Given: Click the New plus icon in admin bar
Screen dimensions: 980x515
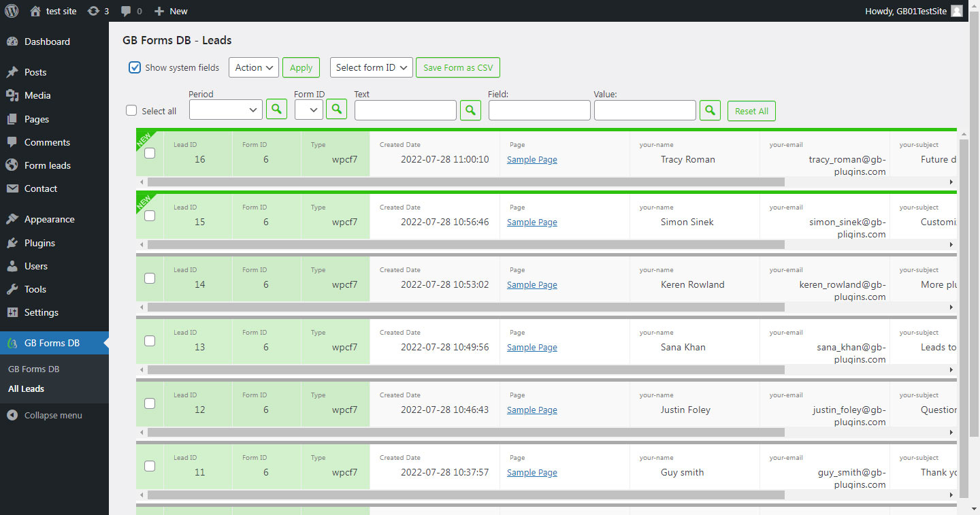Looking at the screenshot, I should click(159, 11).
